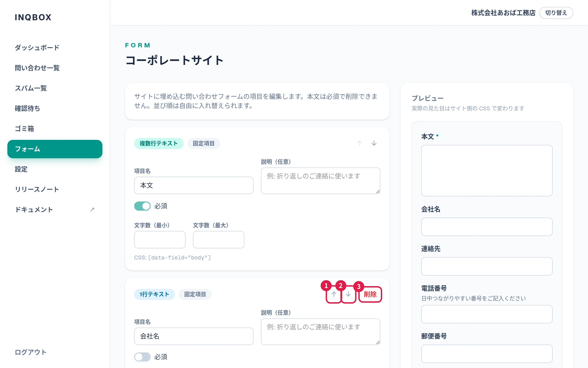
Task: Move the 本文 field down
Action: 374,143
